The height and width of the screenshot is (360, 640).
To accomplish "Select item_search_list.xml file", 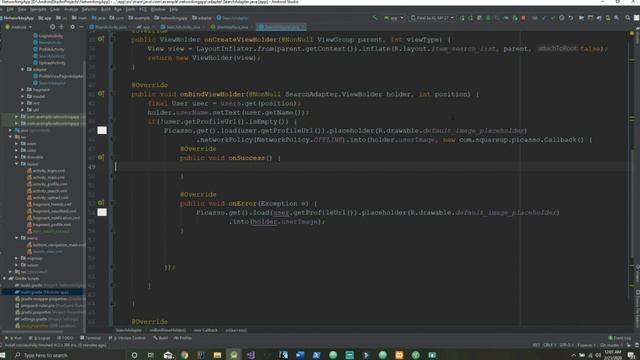I will [x=48, y=231].
